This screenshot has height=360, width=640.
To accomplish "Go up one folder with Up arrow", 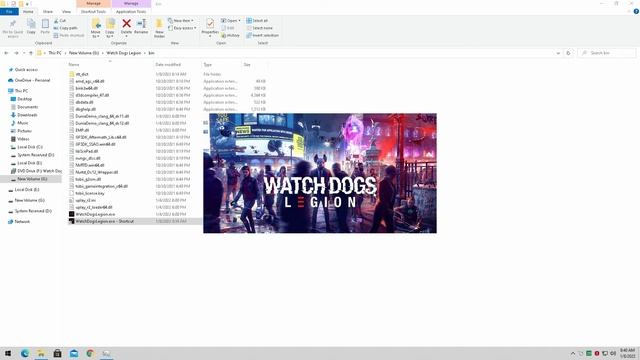I will click(31, 53).
